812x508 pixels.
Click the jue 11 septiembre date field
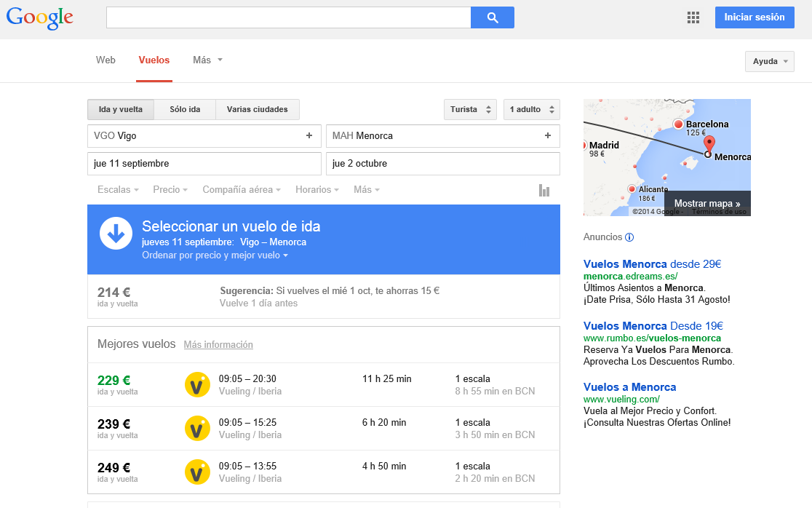pyautogui.click(x=204, y=164)
